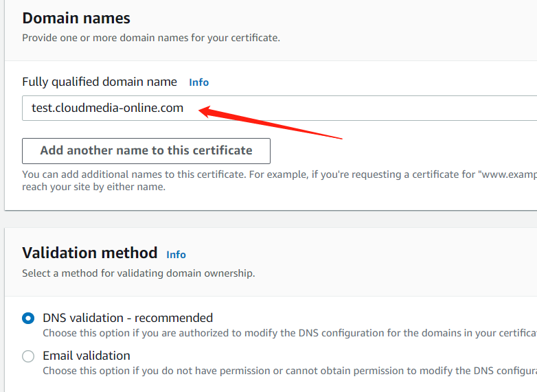Click the 'Email validation' label text
The width and height of the screenshot is (537, 392).
(x=87, y=356)
